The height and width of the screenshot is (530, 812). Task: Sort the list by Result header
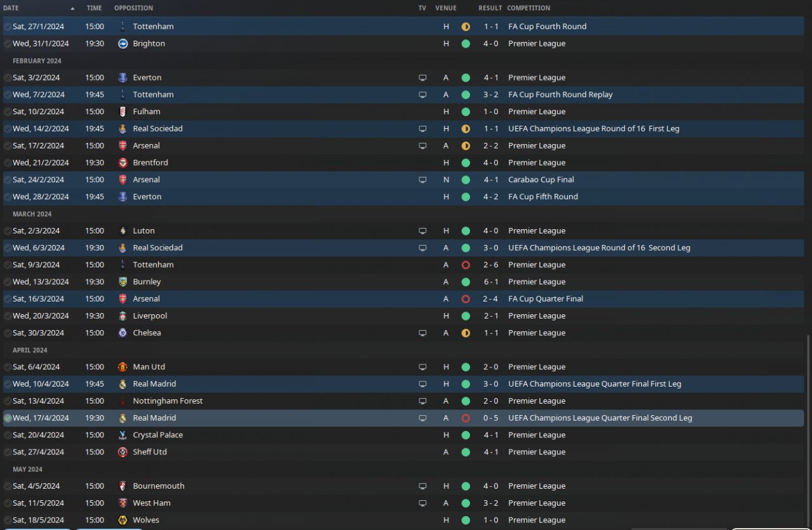coord(490,8)
